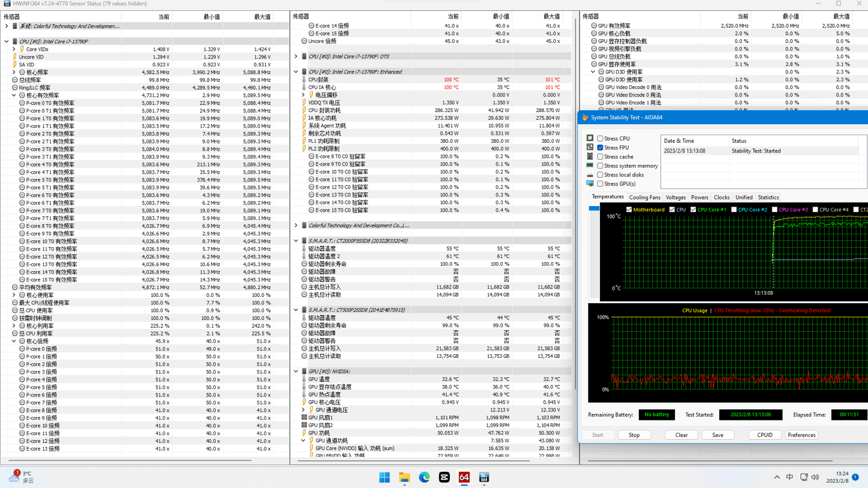Switch to the Cooling Fans tab
The image size is (868, 488).
tap(644, 198)
